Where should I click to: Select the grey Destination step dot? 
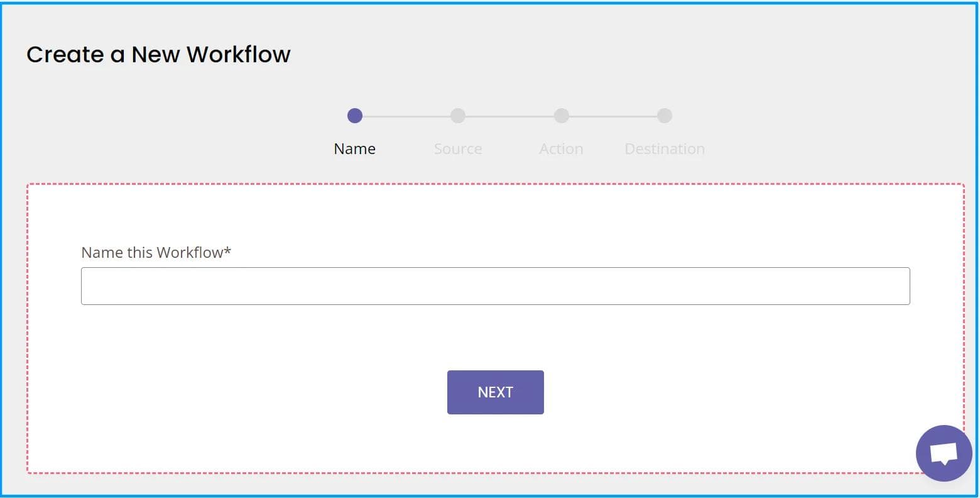tap(665, 116)
